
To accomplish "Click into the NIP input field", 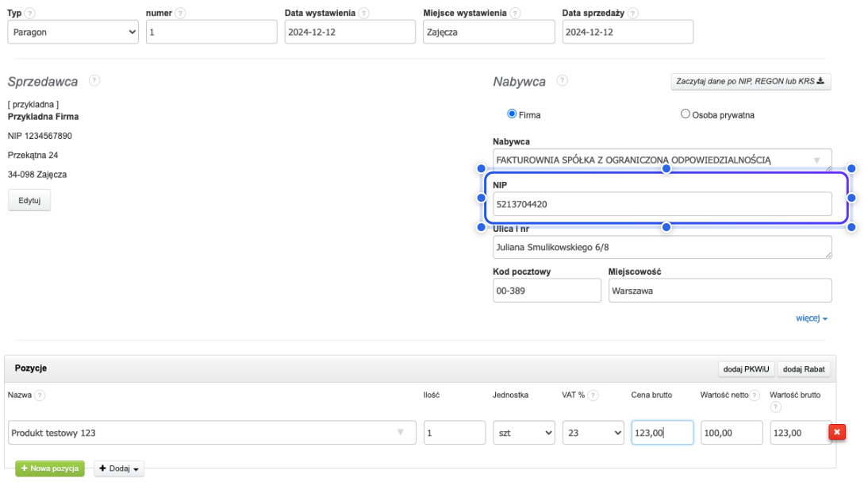I will (x=662, y=205).
